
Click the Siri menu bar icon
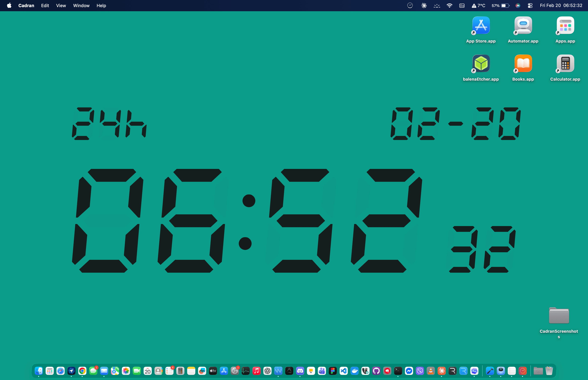(518, 5)
